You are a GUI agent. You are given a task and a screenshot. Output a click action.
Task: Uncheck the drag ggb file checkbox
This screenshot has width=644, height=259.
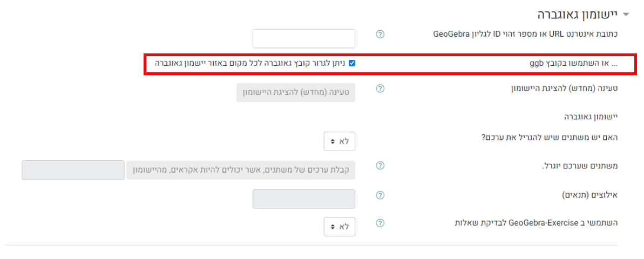click(352, 63)
